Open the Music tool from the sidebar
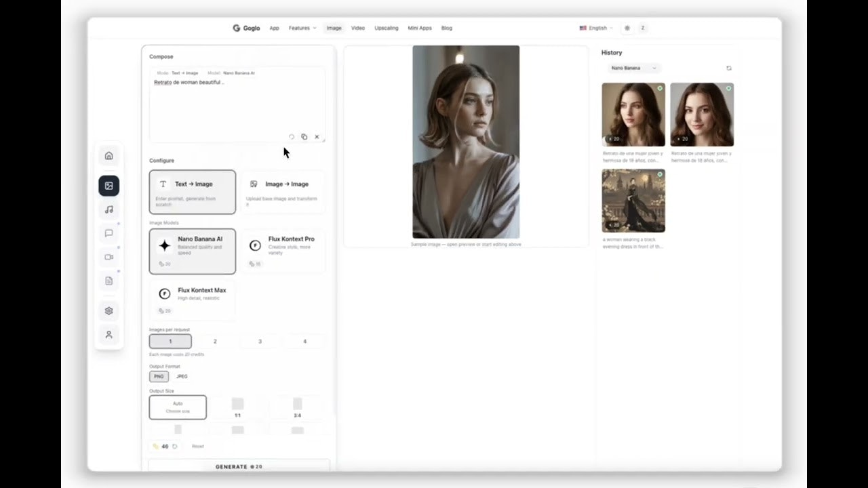 tap(108, 209)
